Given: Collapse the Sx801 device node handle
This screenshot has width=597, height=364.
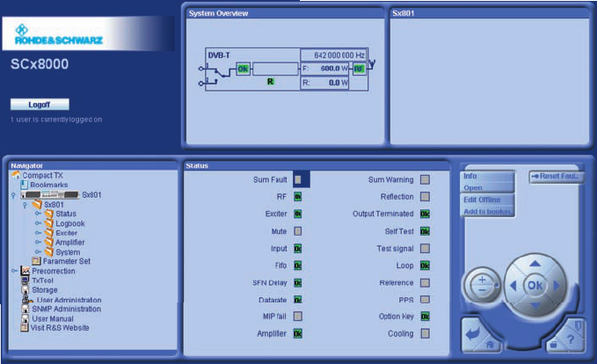Looking at the screenshot, I should (x=13, y=195).
